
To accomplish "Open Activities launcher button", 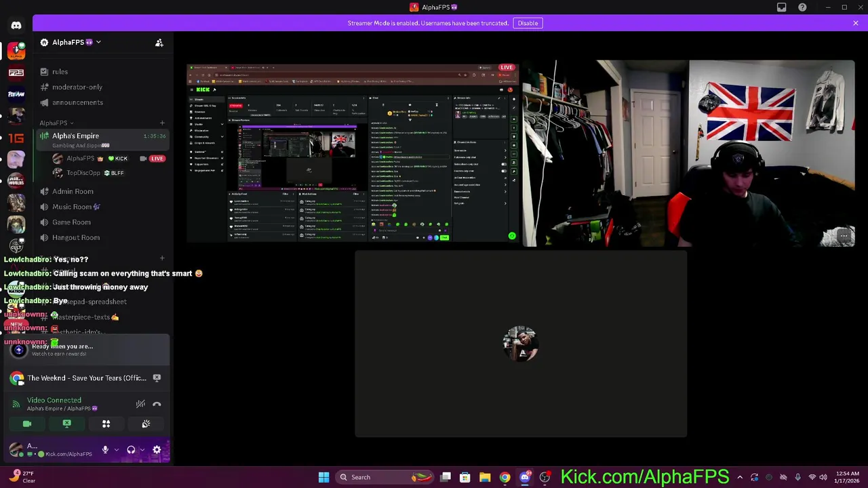I will [x=106, y=424].
